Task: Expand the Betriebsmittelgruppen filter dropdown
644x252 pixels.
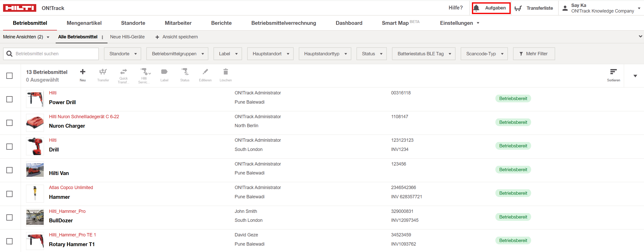Action: (177, 54)
